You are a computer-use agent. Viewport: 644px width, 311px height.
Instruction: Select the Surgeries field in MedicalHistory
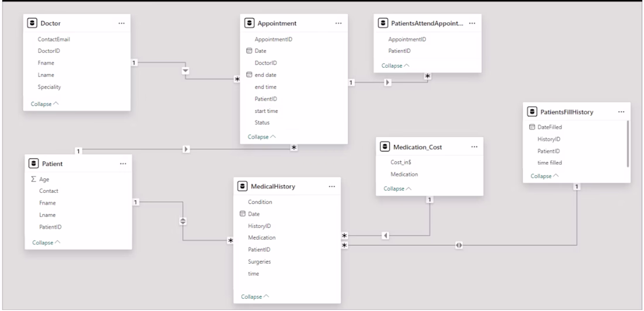[x=260, y=261]
